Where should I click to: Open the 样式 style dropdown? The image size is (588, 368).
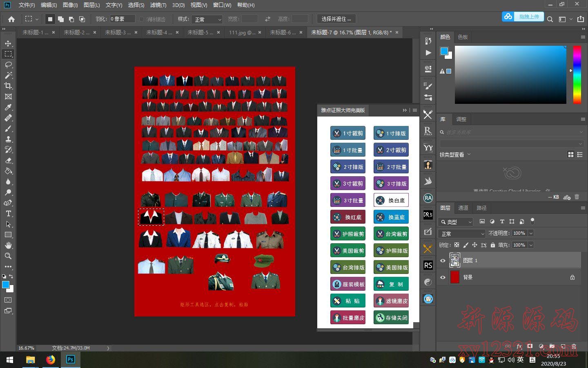pos(207,19)
